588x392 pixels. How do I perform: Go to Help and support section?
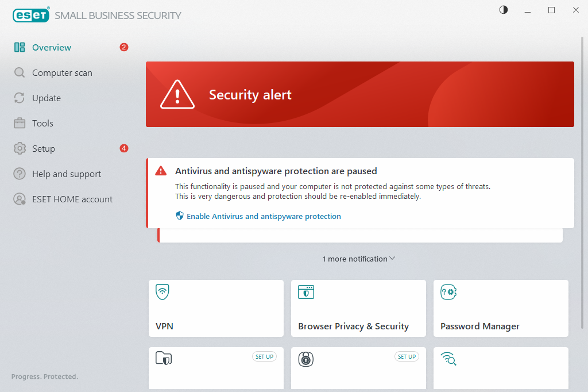(x=67, y=174)
